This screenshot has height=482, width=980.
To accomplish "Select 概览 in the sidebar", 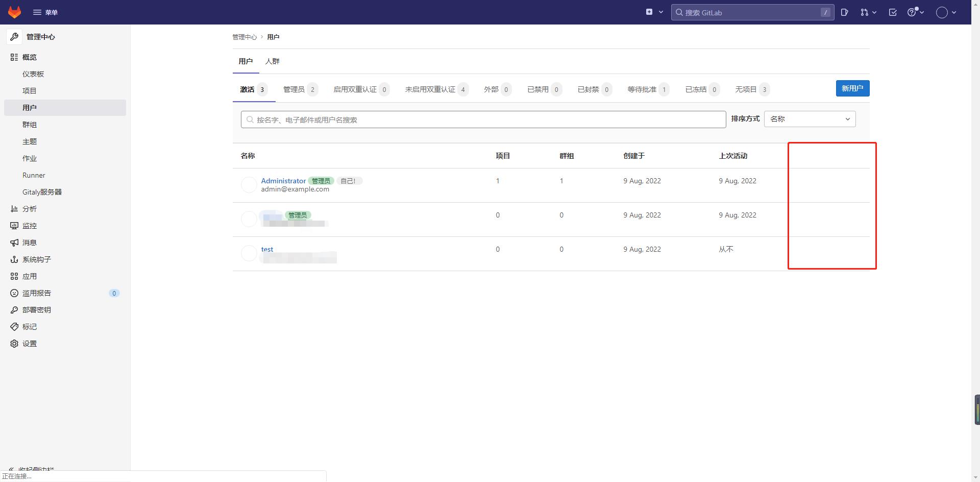I will 30,57.
